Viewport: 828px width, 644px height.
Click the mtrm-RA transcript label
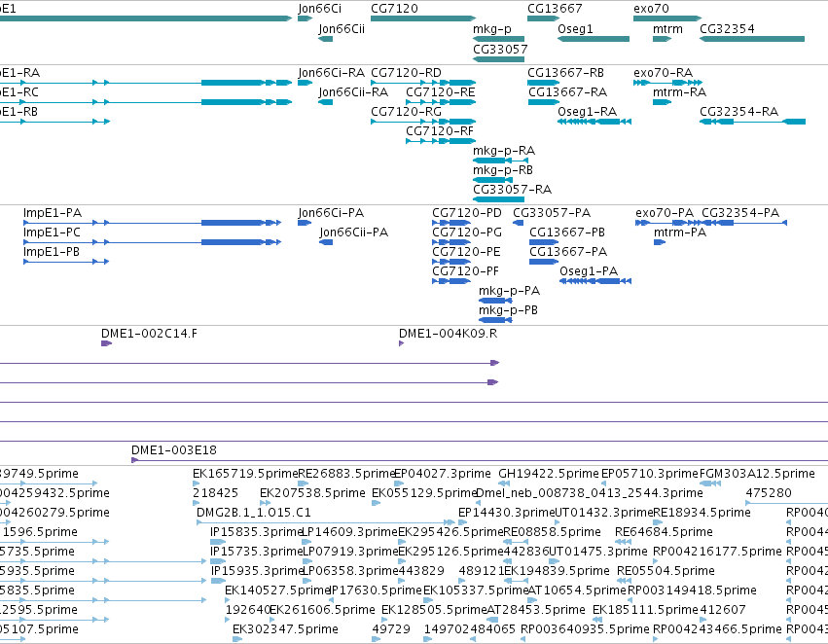click(679, 91)
